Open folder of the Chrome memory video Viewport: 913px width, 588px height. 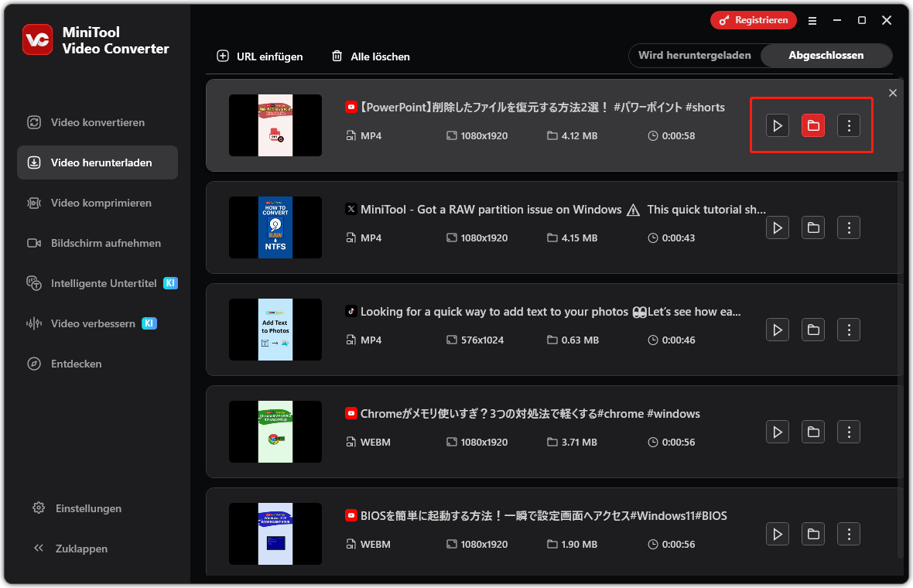pyautogui.click(x=813, y=432)
